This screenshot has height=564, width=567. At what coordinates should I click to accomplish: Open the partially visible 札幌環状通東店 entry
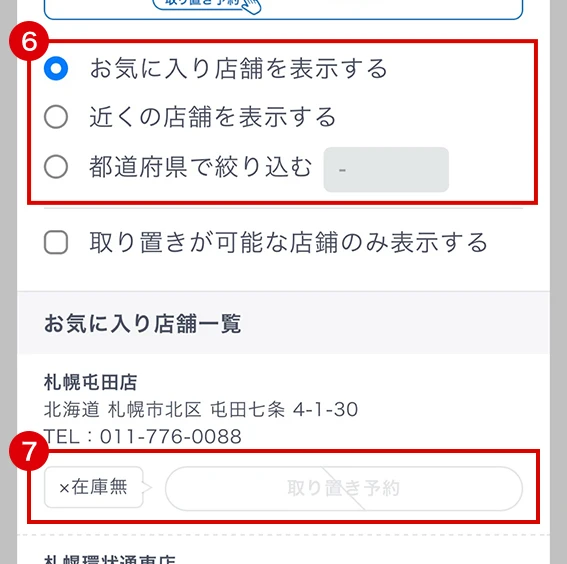pos(110,559)
